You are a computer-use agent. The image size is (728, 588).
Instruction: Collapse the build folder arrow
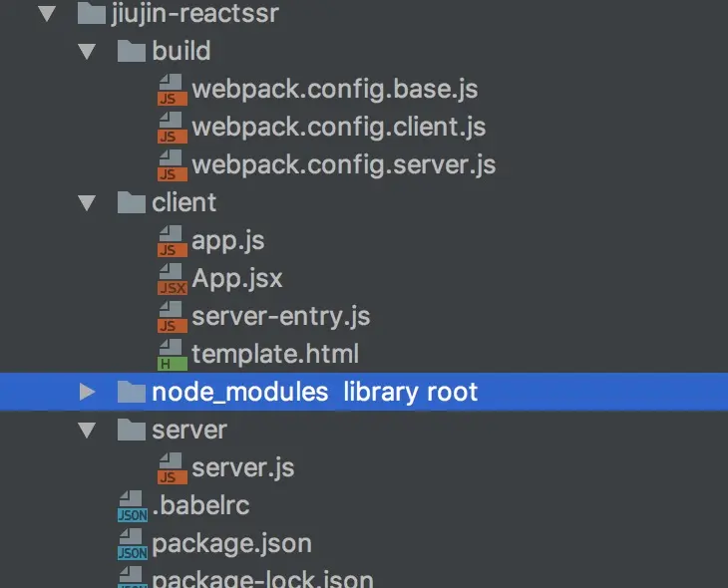click(x=87, y=51)
